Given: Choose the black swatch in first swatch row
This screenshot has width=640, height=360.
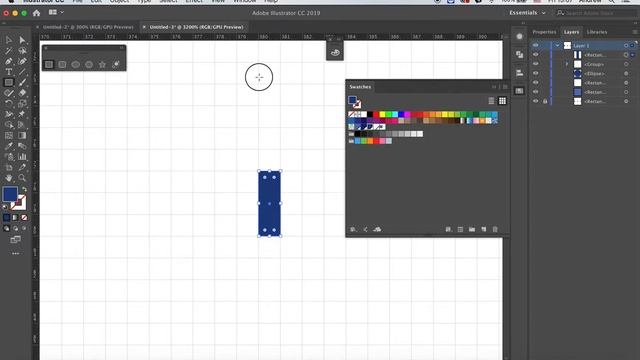Looking at the screenshot, I should coord(370,114).
